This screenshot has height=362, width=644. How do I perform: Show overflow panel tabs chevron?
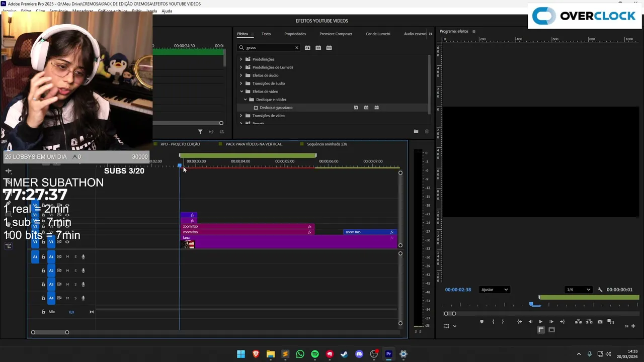pos(430,34)
